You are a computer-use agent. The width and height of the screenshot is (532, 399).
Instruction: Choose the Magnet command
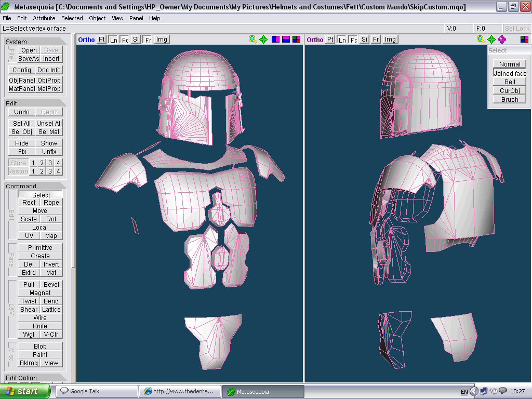click(40, 293)
